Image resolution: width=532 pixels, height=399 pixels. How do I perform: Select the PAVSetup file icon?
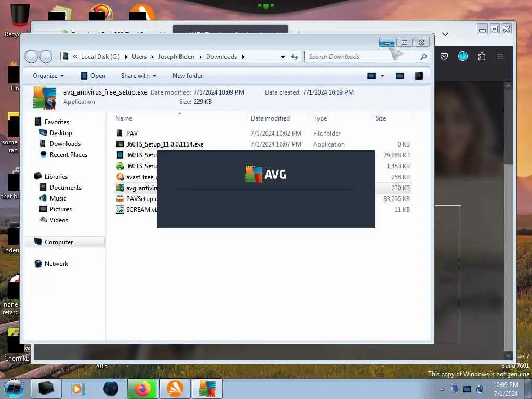pos(120,198)
